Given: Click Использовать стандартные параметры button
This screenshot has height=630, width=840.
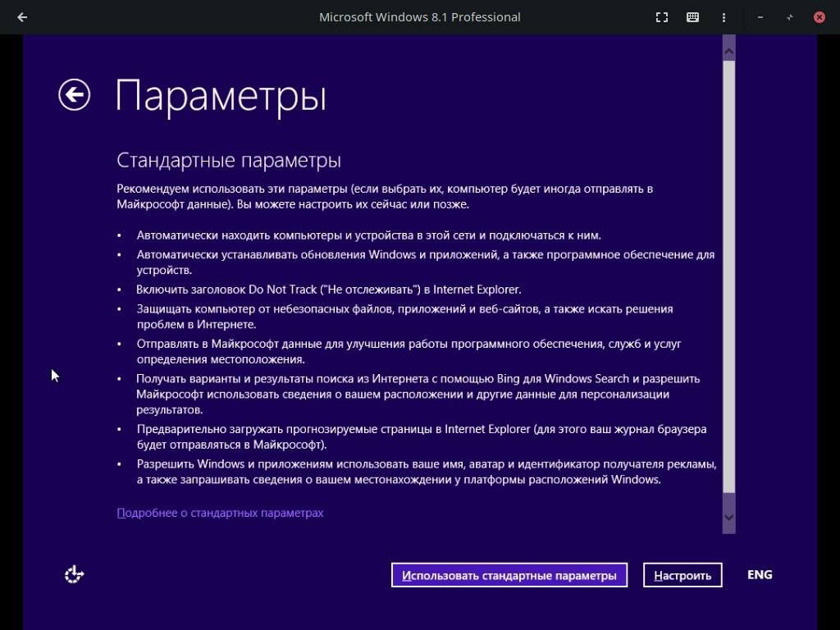Looking at the screenshot, I should coord(509,575).
